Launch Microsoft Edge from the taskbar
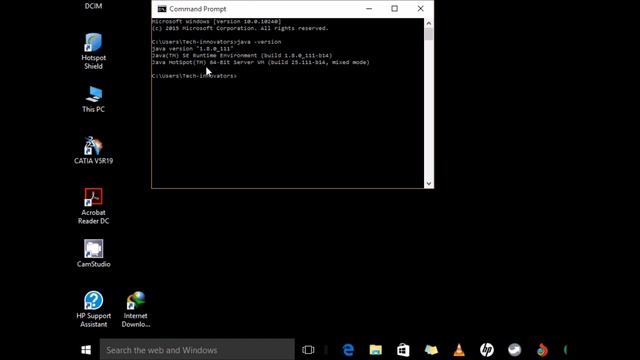 348,350
